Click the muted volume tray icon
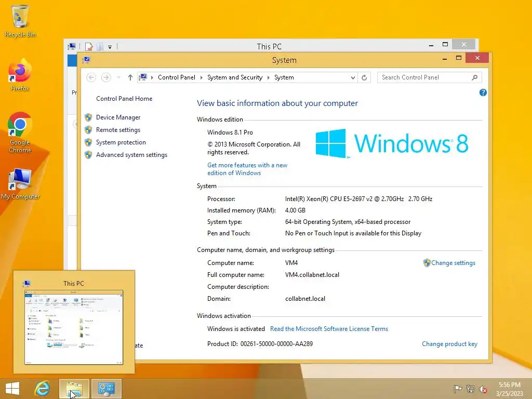The width and height of the screenshot is (532, 399). pyautogui.click(x=483, y=389)
